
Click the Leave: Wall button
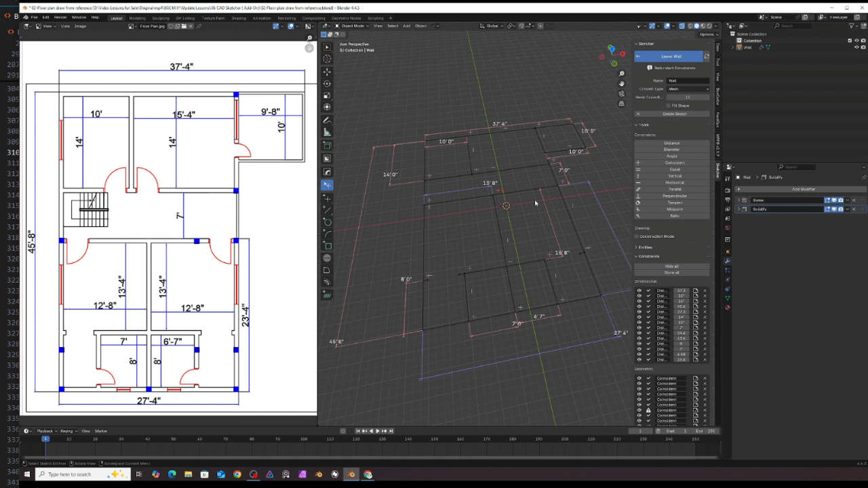coord(671,56)
